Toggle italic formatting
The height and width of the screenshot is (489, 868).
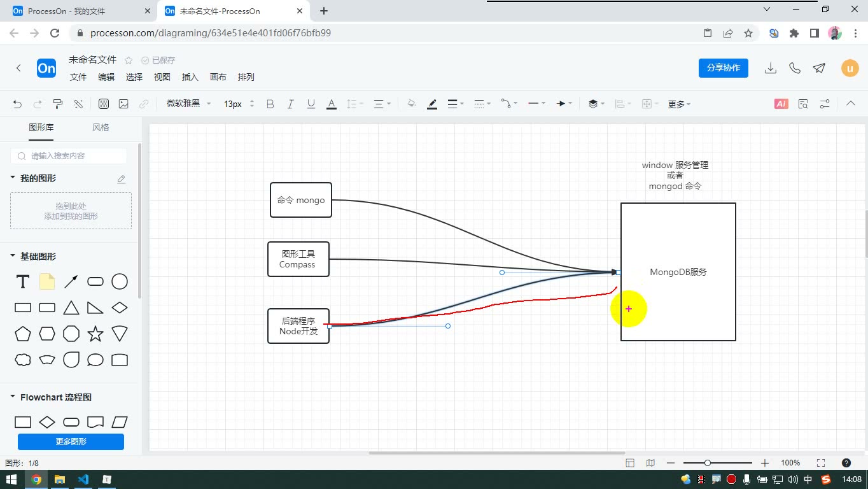click(290, 104)
